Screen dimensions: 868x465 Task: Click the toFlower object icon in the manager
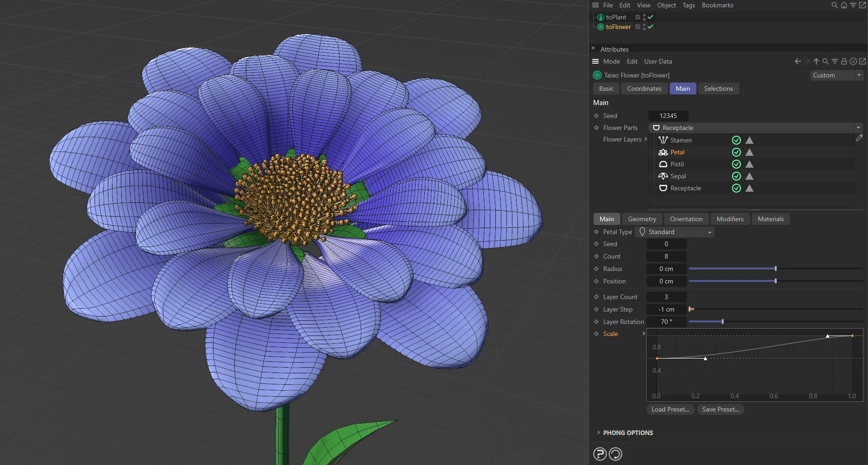600,27
